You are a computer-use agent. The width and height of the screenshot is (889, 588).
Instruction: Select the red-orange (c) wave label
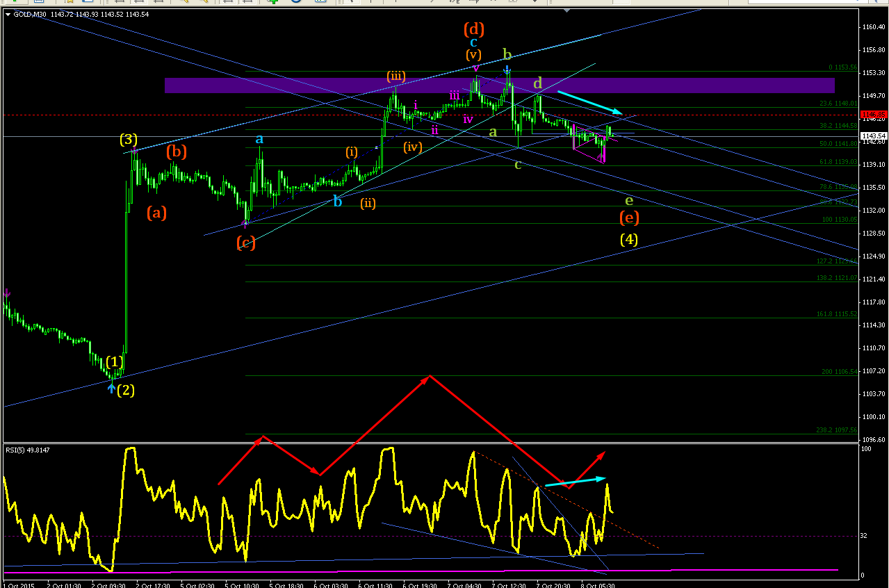[x=246, y=243]
